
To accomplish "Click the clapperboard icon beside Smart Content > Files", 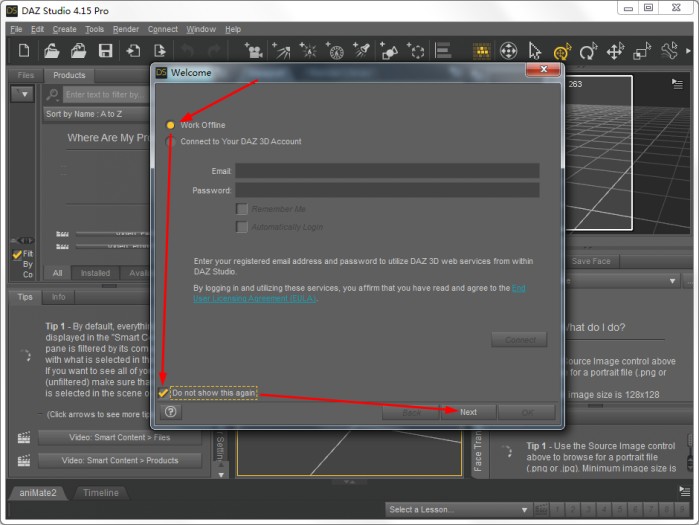I will (24, 438).
